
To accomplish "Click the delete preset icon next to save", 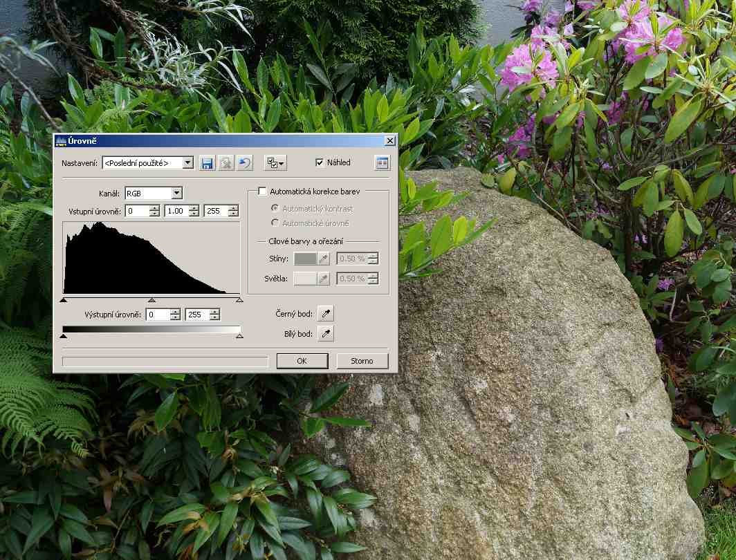I will (226, 163).
